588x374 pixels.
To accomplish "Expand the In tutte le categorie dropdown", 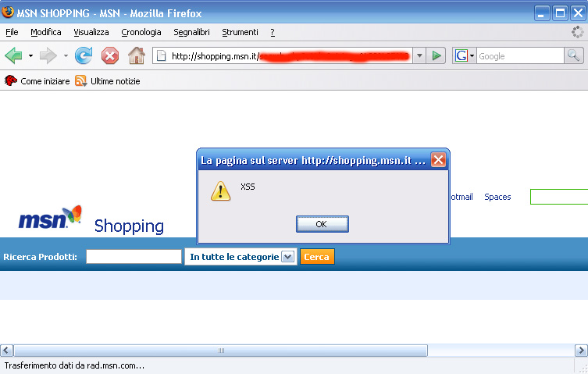I will pyautogui.click(x=287, y=257).
